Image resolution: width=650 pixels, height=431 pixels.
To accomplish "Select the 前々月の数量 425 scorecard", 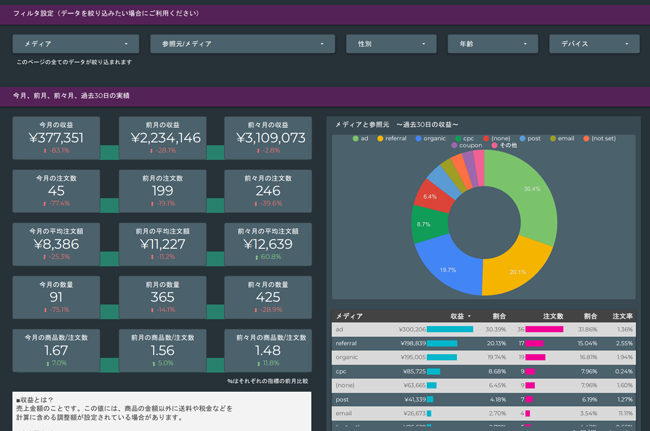I will 268,298.
